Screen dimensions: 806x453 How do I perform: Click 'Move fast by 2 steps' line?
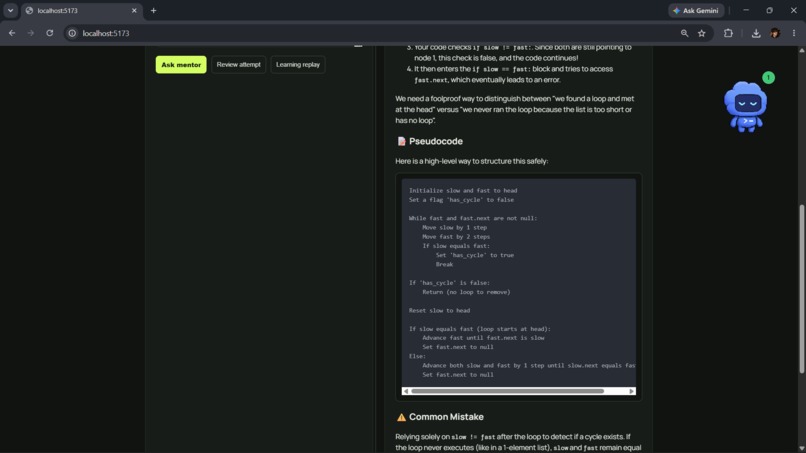tap(456, 237)
